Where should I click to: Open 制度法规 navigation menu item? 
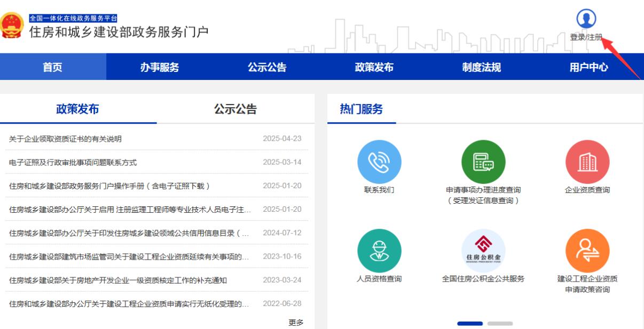481,67
